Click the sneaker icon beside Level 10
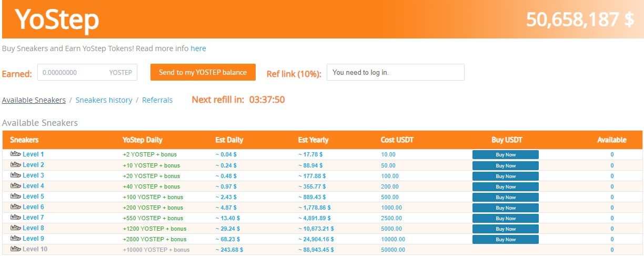Screen dimensions: 644x256 tap(15, 249)
